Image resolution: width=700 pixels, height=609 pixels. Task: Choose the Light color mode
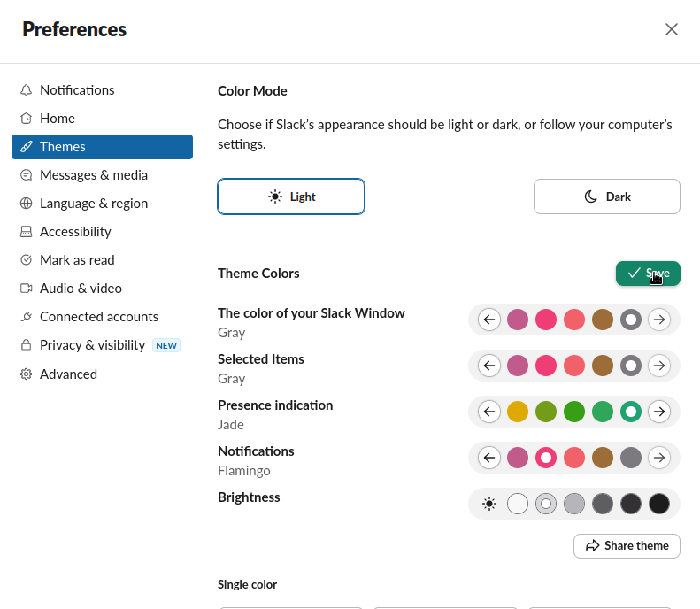click(291, 197)
